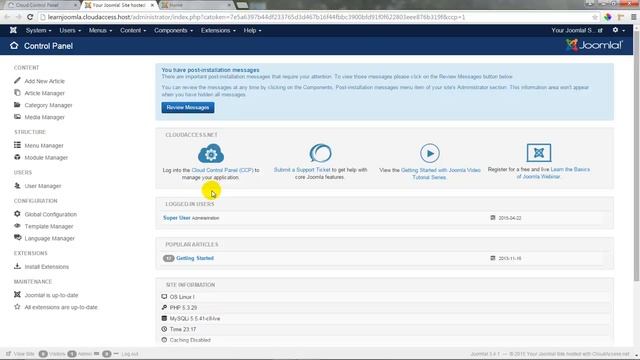Click the Joomla! brand logo at top right

pos(594,45)
